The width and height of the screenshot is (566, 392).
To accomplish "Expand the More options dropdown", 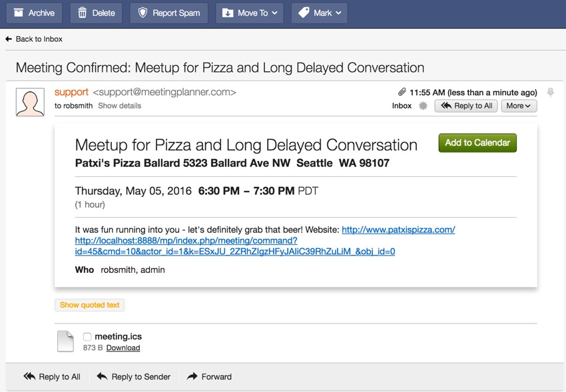I will click(x=519, y=106).
